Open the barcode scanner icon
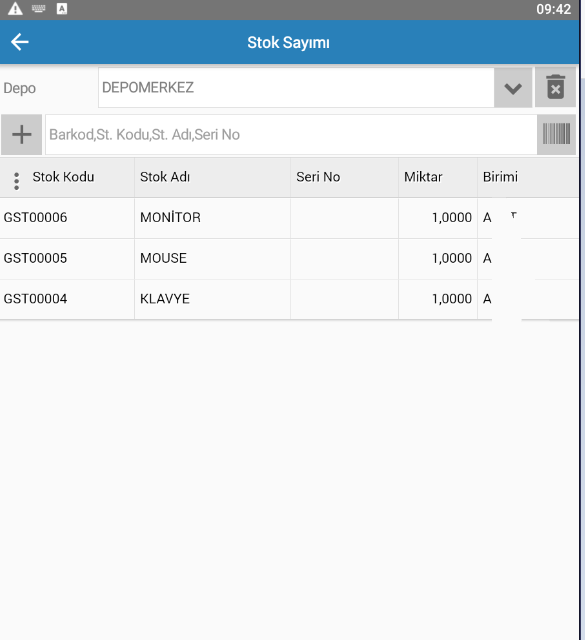585x640 pixels. point(556,134)
